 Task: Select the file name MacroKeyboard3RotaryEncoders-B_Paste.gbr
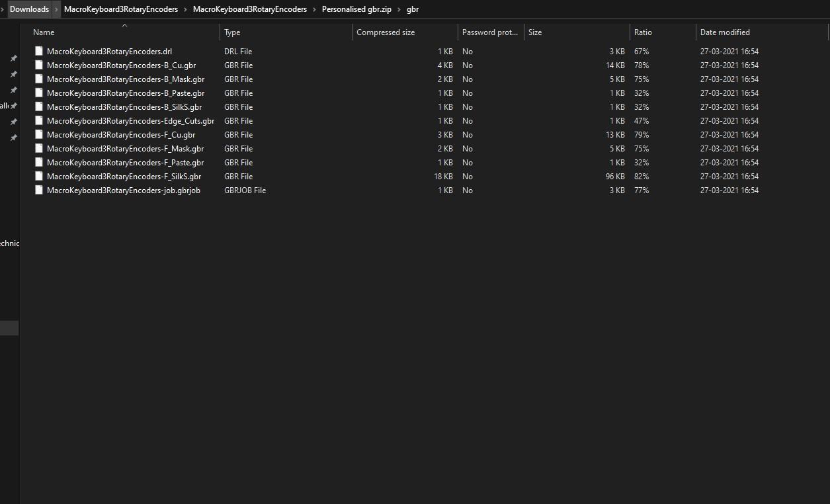tap(126, 93)
